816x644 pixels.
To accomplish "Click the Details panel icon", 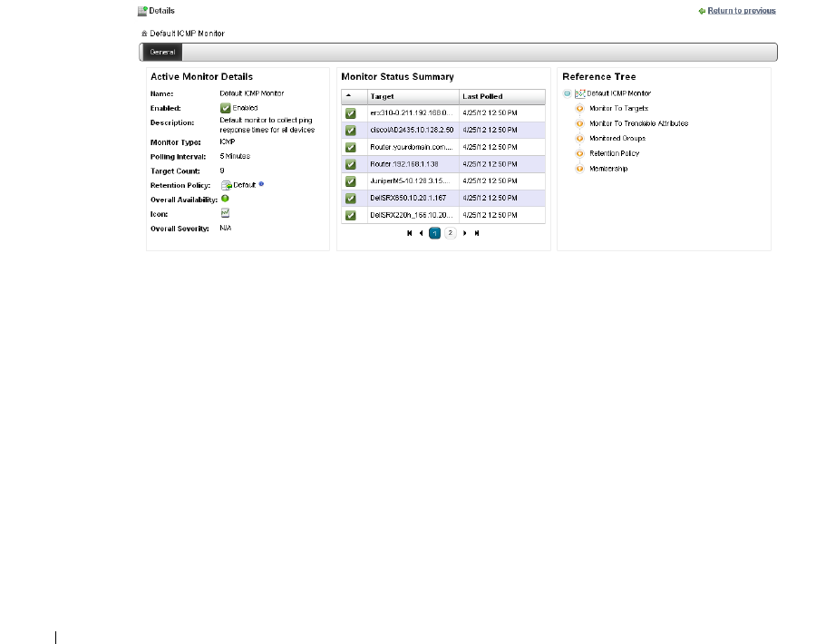I will 142,11.
